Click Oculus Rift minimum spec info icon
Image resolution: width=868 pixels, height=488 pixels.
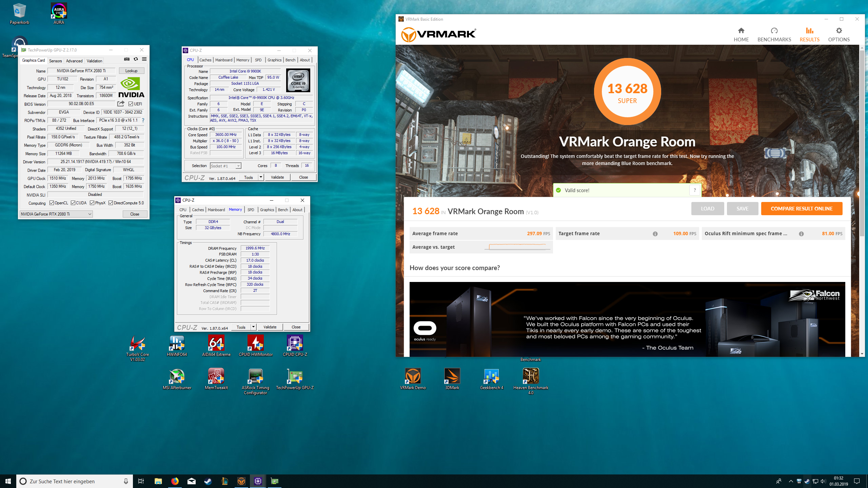[801, 234]
